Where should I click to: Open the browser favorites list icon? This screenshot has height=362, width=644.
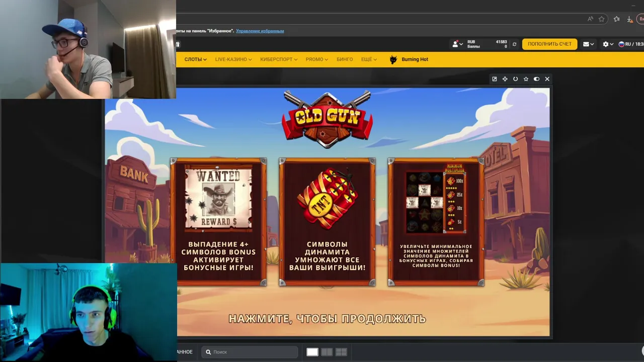tap(616, 19)
